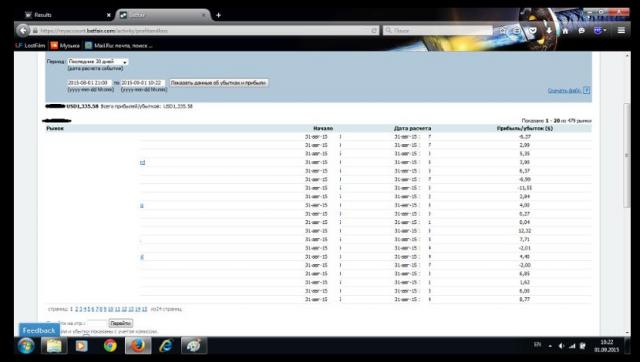Image resolution: width=640 pixels, height=362 pixels.
Task: Save page with the Pocket icon
Action: click(533, 30)
